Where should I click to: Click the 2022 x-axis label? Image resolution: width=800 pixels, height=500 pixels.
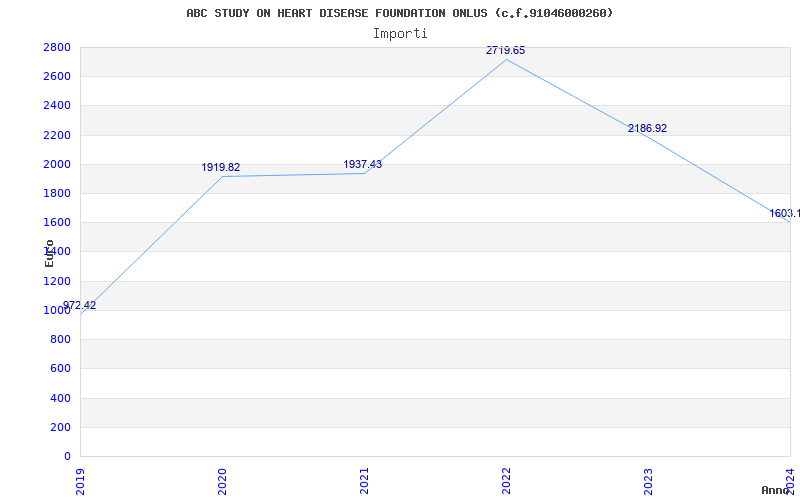[x=506, y=482]
